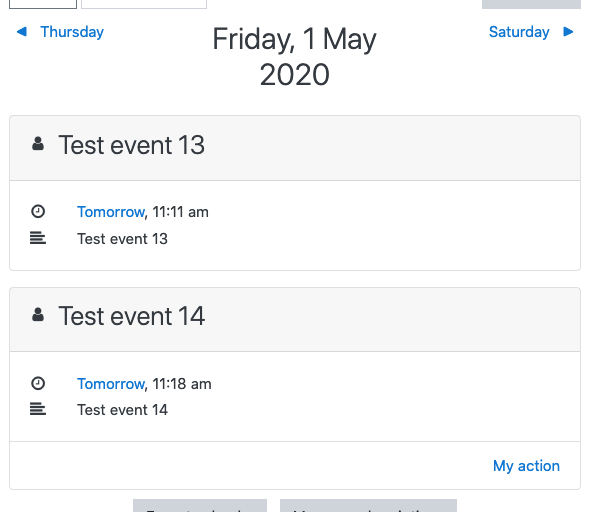
Task: Click the left grey button below the events
Action: [x=200, y=506]
